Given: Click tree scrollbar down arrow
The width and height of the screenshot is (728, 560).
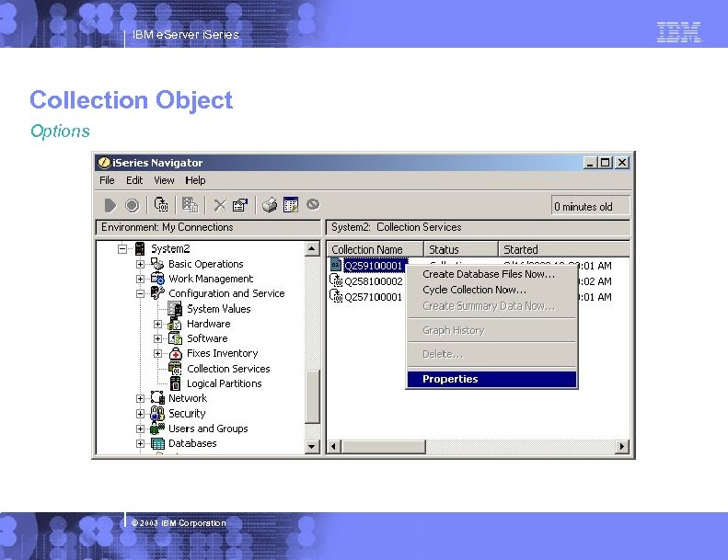Looking at the screenshot, I should coord(312,446).
